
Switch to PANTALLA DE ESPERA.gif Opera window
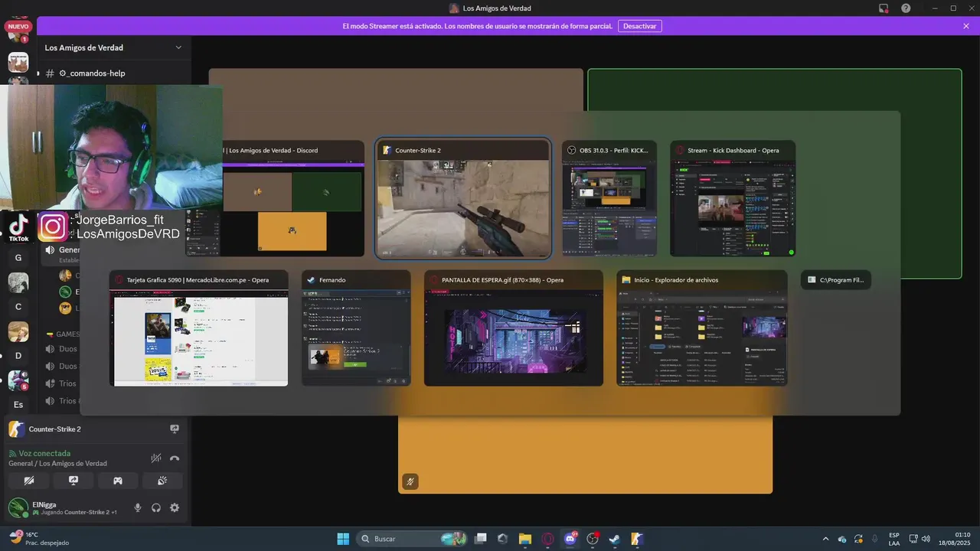(514, 328)
